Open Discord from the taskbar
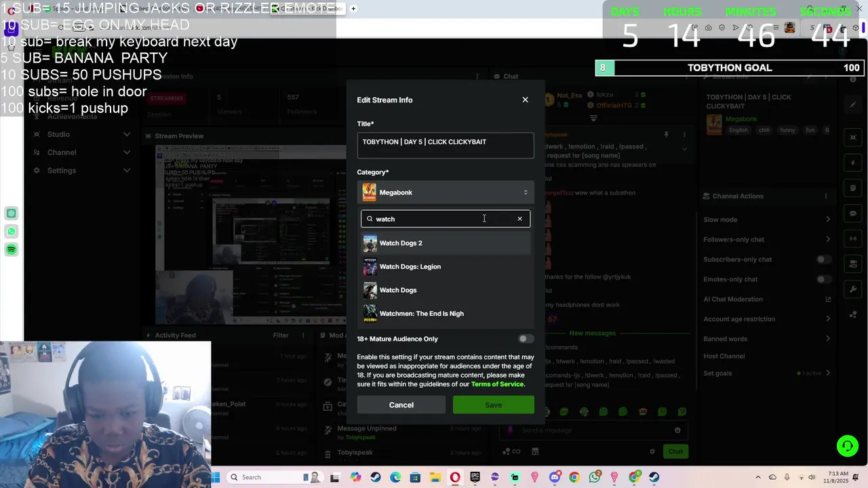The width and height of the screenshot is (868, 488). [x=555, y=477]
